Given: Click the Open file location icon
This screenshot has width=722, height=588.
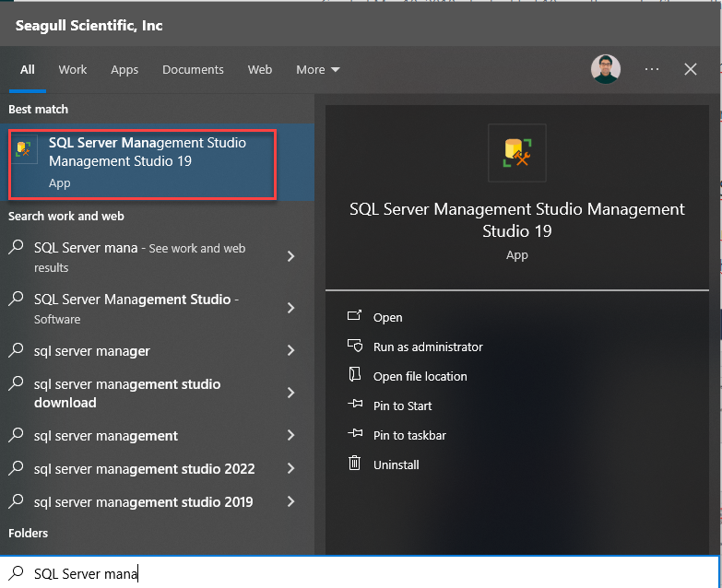Looking at the screenshot, I should (x=355, y=374).
